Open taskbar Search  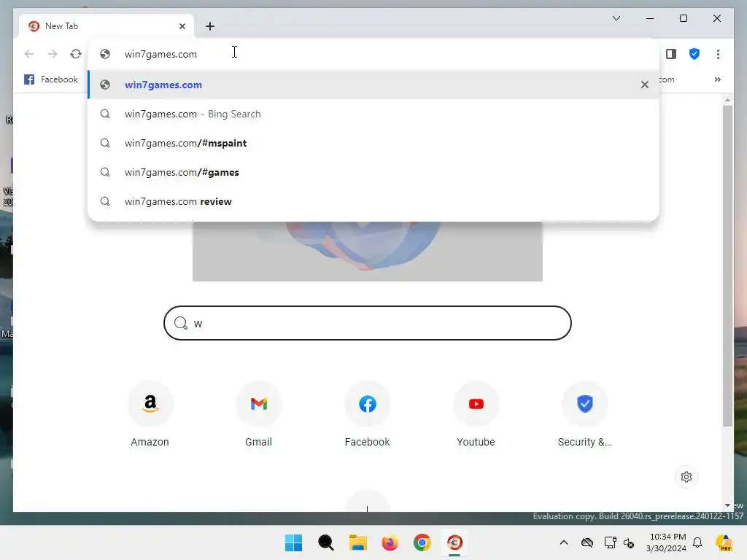pos(326,542)
